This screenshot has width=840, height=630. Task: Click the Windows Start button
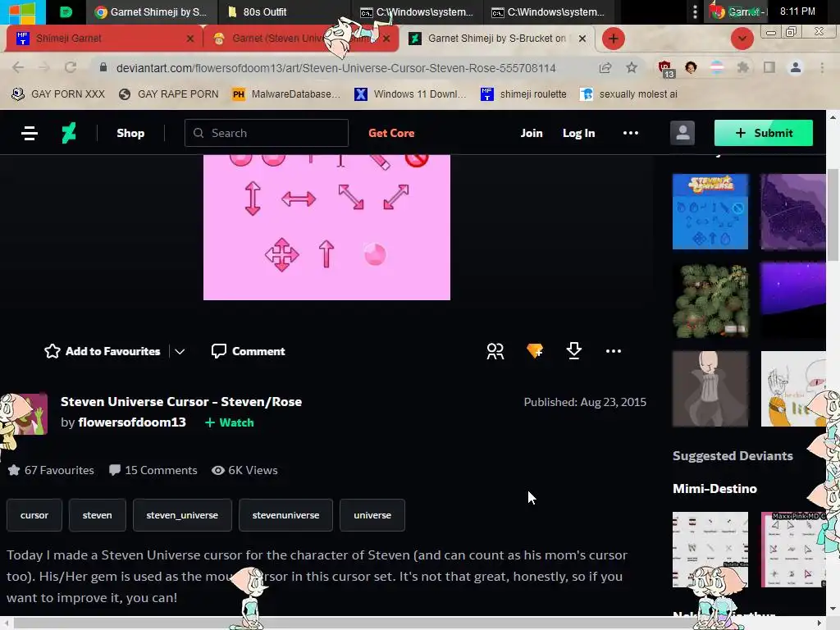(22, 11)
